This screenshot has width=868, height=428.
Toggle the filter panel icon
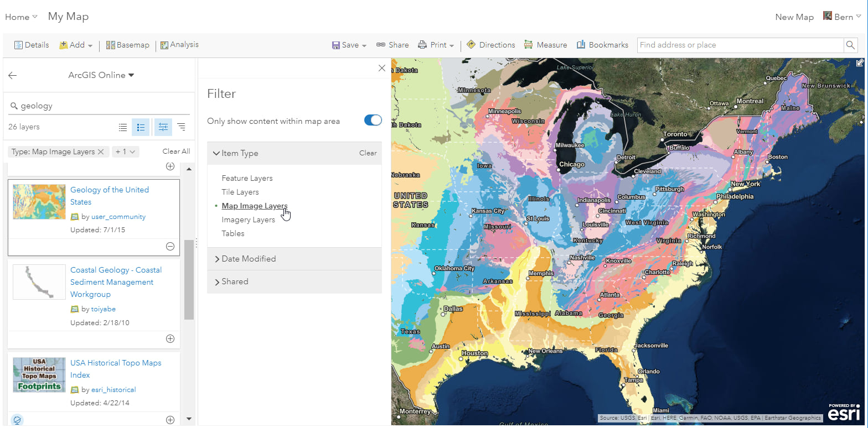coord(163,127)
